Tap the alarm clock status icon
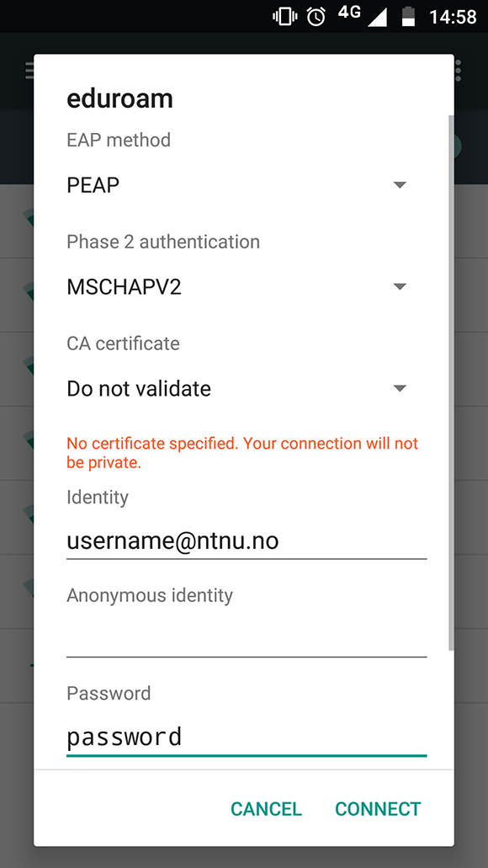 click(x=316, y=17)
